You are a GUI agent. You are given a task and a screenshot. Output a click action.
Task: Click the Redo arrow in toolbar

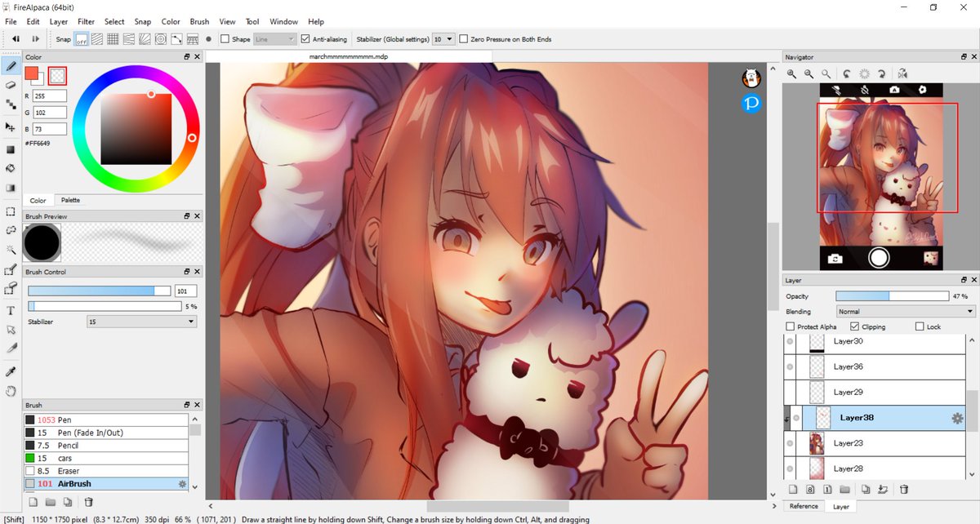coord(35,38)
